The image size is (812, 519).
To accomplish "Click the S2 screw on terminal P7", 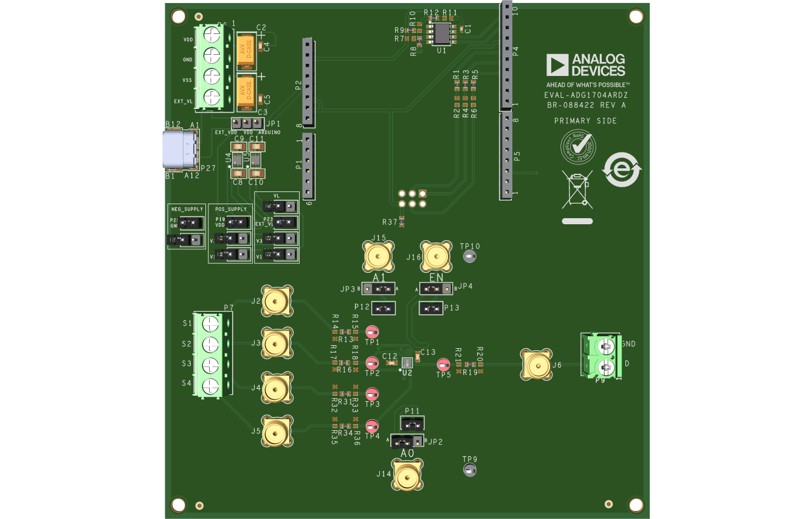I will click(x=210, y=345).
